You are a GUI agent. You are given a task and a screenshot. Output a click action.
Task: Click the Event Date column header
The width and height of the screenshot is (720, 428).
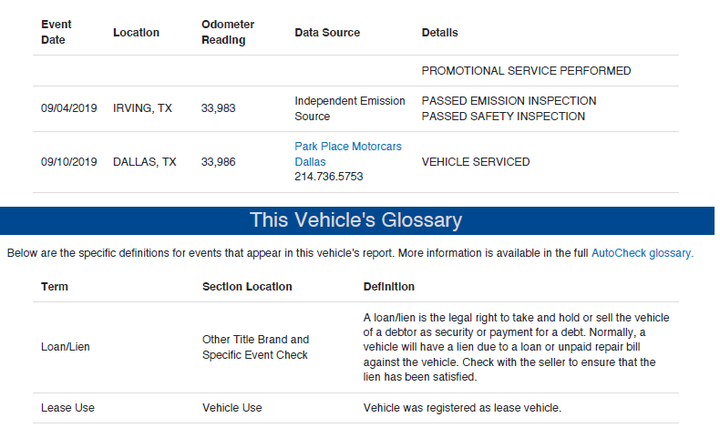click(x=56, y=32)
